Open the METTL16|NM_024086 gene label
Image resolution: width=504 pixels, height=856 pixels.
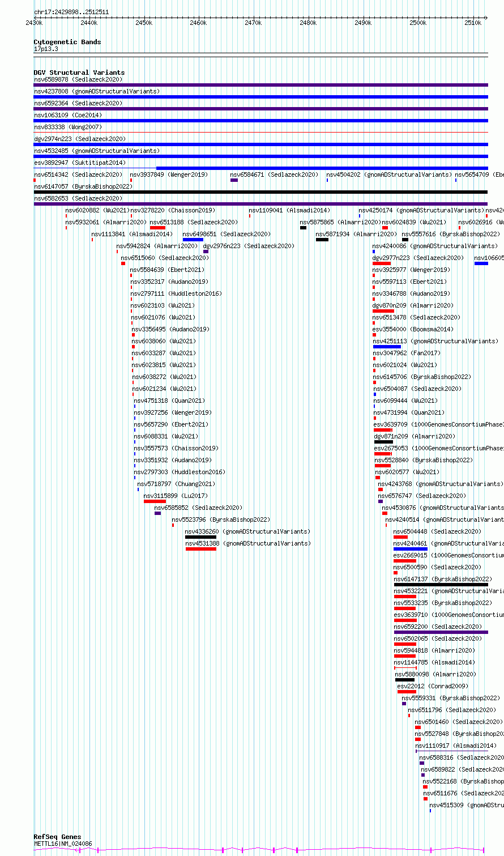pos(63,844)
